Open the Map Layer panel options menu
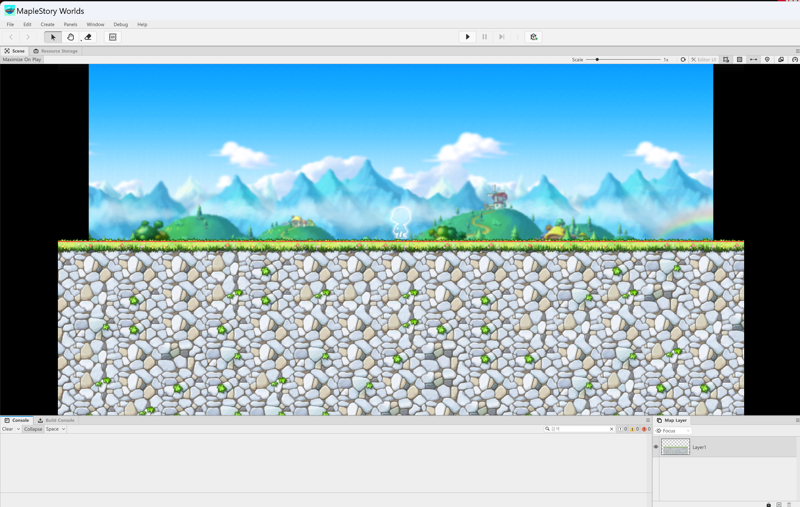The width and height of the screenshot is (800, 507). (x=797, y=420)
